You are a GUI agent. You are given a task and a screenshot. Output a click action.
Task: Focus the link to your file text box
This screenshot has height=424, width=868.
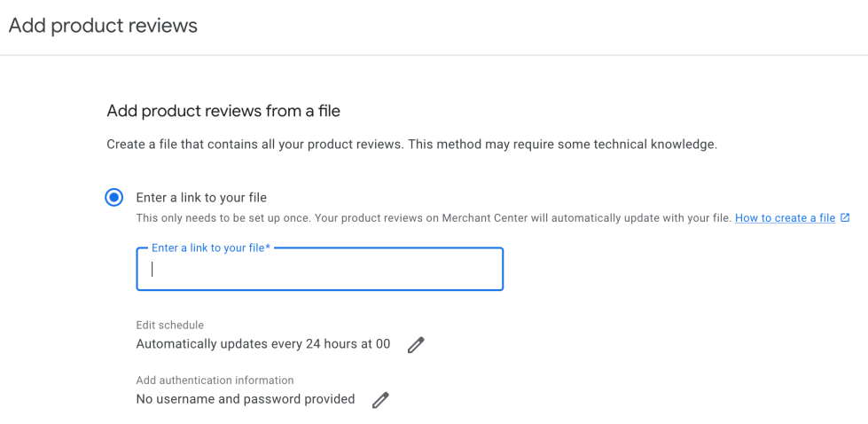point(319,270)
